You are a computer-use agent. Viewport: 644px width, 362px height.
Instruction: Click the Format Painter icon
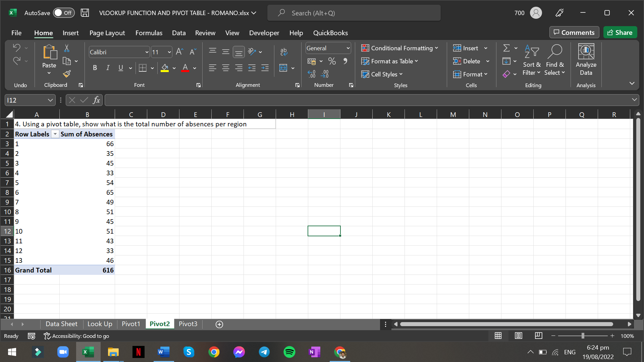click(67, 74)
